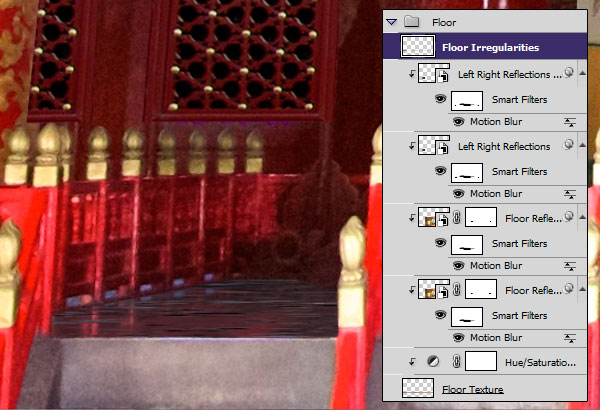Hide Smart Filters under first 'Floor Refle...' layer
Viewport: 600px width, 410px height.
pyautogui.click(x=440, y=243)
